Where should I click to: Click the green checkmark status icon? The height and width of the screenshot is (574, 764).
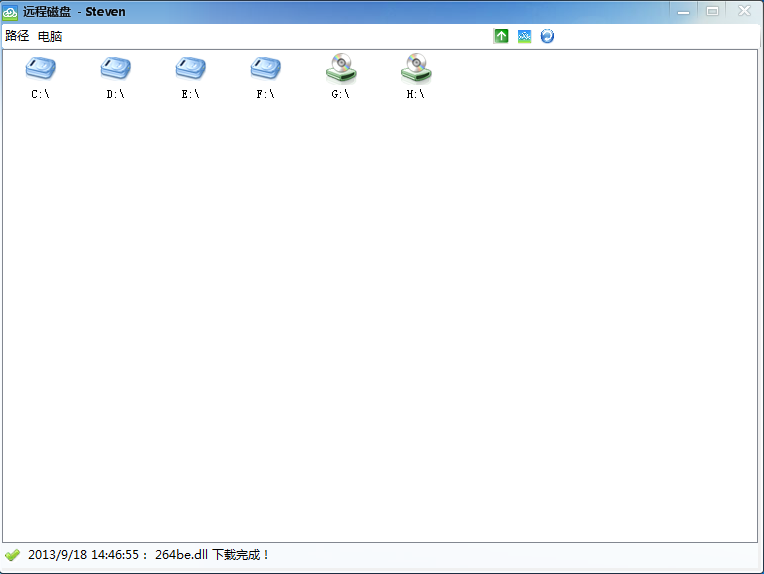coord(12,555)
